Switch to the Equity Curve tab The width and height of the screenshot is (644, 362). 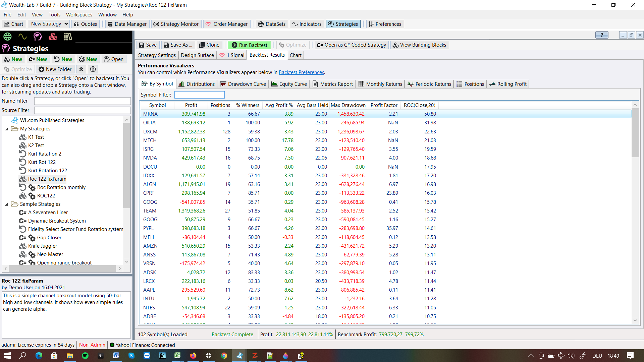(289, 84)
